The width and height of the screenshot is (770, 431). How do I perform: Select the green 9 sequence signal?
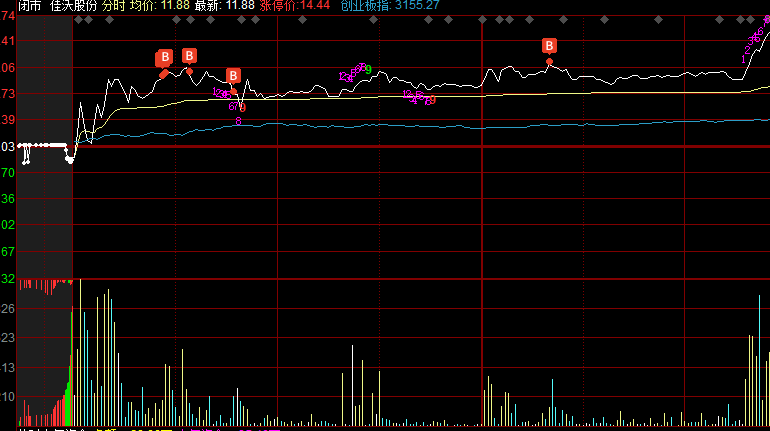(368, 70)
